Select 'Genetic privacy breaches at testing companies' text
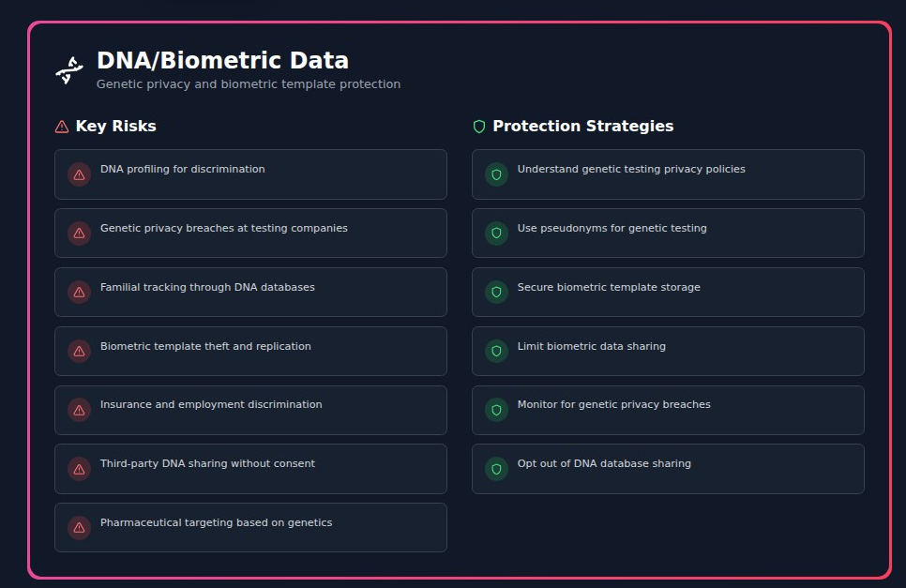Viewport: 906px width, 588px height. pos(223,229)
